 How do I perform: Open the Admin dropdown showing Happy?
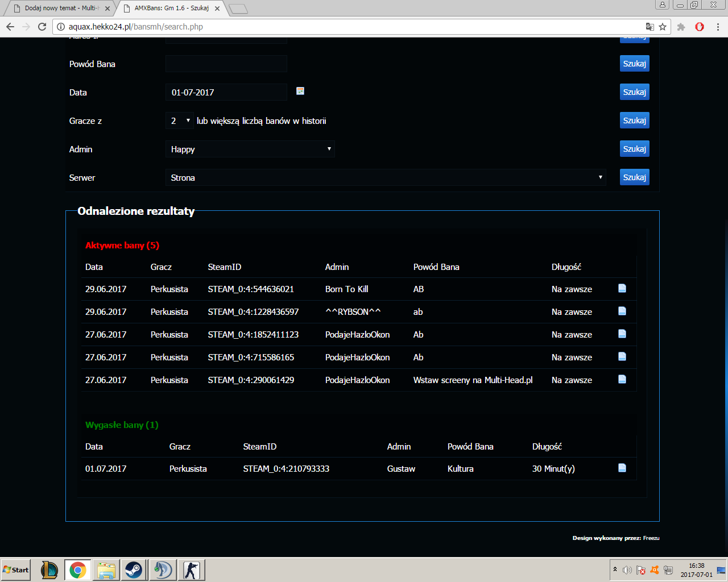(250, 149)
